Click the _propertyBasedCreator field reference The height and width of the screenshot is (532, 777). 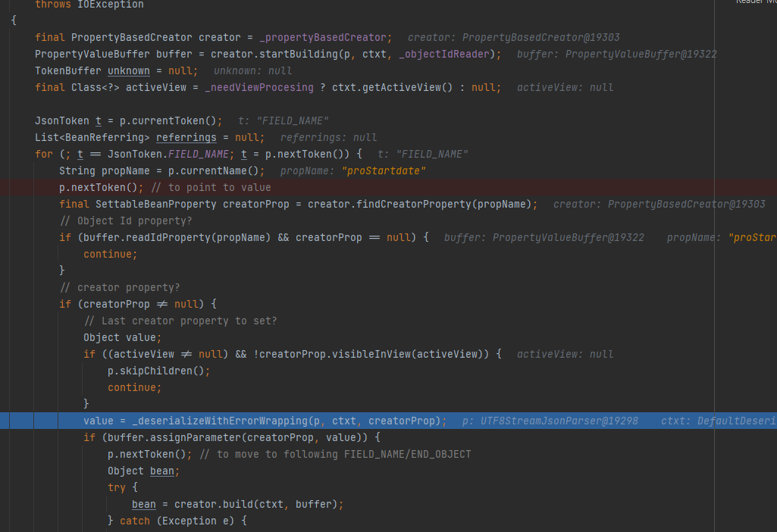[323, 38]
